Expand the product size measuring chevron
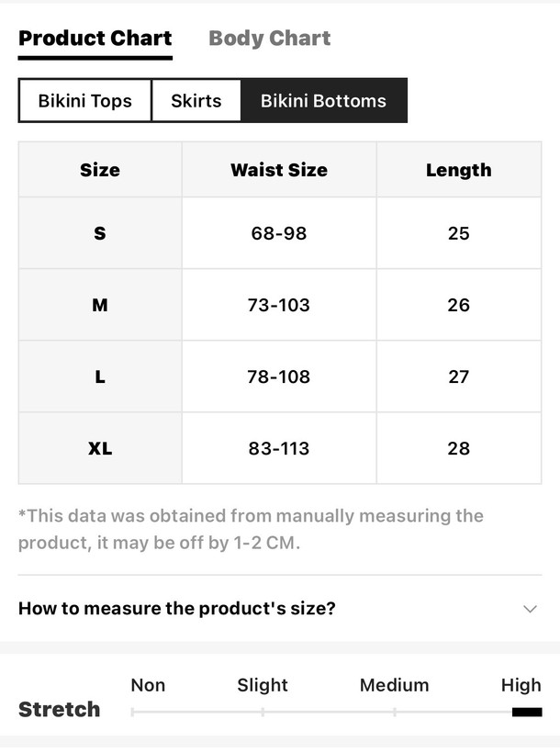Viewport: 560px width, 753px height. point(530,609)
